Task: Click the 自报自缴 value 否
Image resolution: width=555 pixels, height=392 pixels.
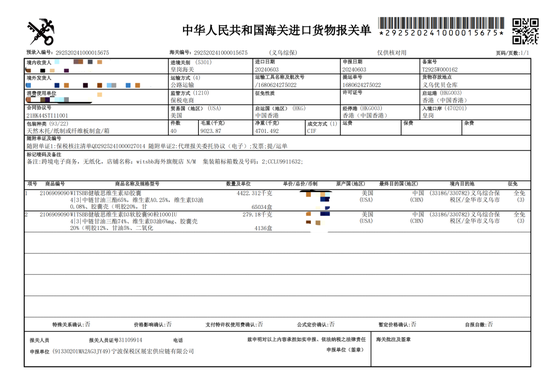Action: [x=490, y=324]
